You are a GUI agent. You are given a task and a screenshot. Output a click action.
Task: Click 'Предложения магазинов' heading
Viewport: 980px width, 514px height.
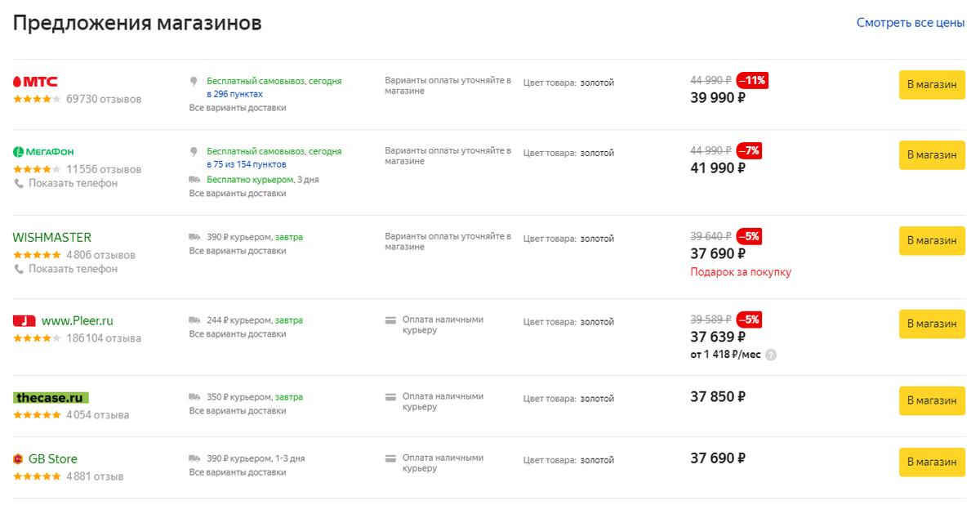137,23
